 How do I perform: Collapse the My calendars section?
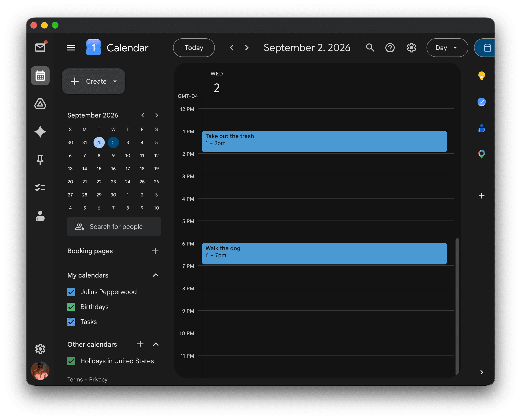coord(156,275)
